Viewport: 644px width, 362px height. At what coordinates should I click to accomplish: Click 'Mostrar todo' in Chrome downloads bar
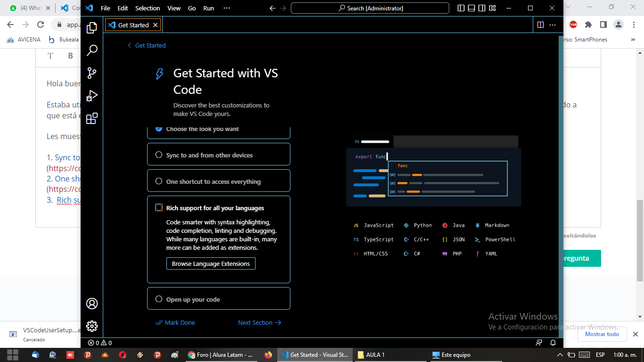602,334
